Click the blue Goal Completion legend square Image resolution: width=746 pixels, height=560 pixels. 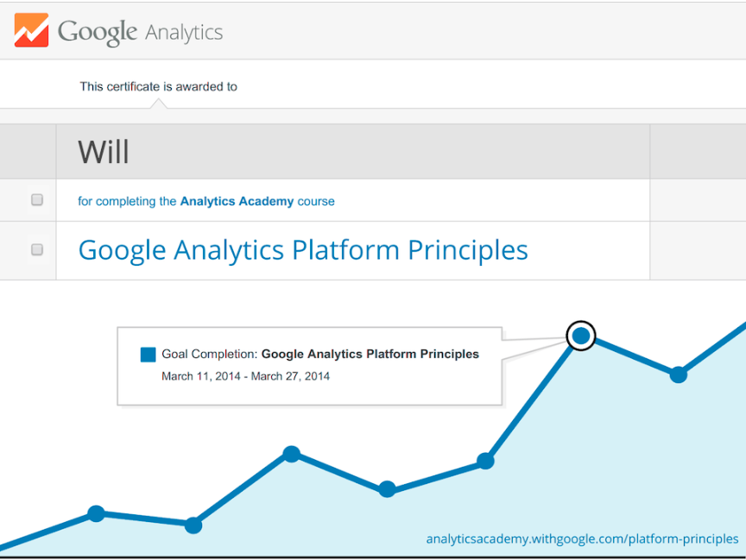coord(148,354)
